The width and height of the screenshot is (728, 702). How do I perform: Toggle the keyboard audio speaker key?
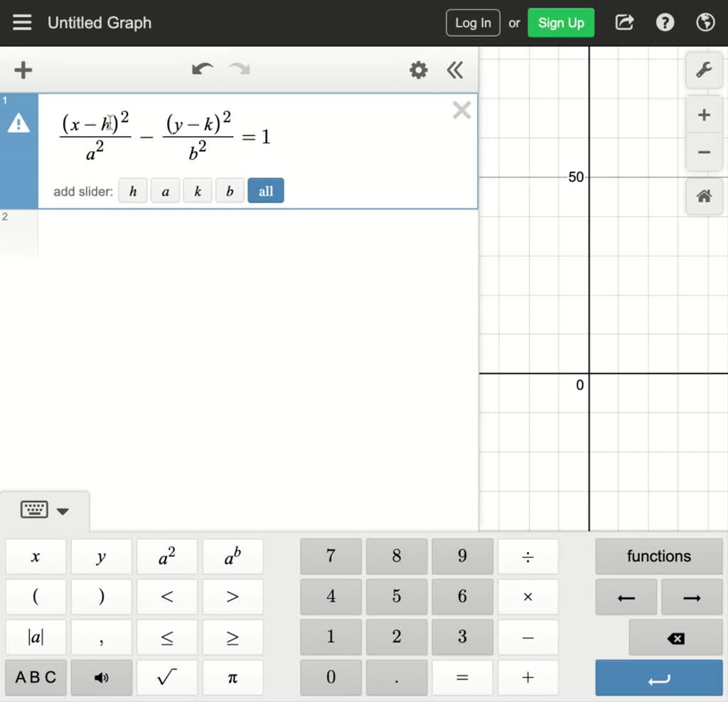(x=102, y=677)
